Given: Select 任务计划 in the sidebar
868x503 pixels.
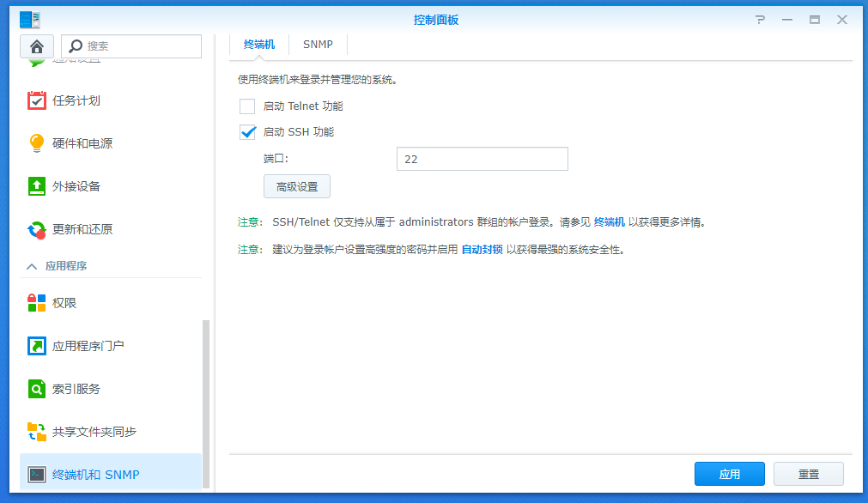Looking at the screenshot, I should pyautogui.click(x=76, y=100).
